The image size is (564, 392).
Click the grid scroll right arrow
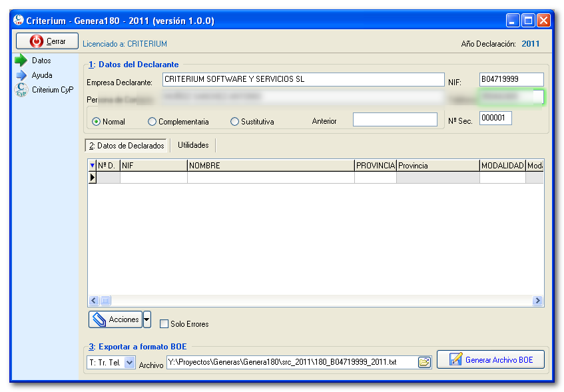(x=537, y=300)
